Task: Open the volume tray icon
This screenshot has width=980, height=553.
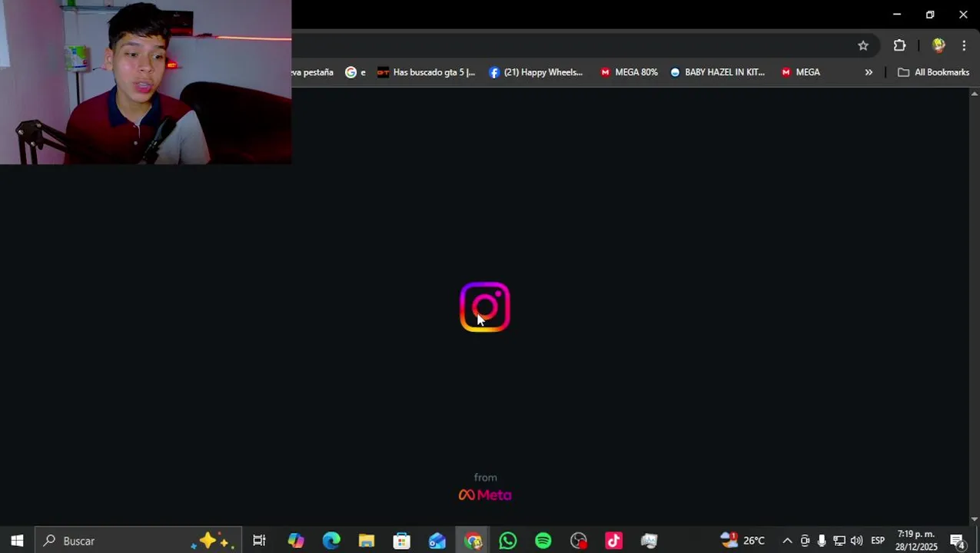Action: 856,541
